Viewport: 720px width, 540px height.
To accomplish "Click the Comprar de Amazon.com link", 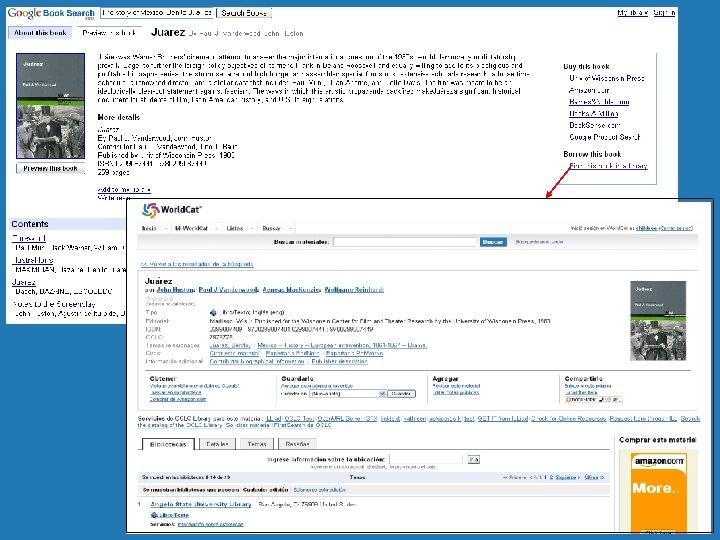I will point(178,399).
